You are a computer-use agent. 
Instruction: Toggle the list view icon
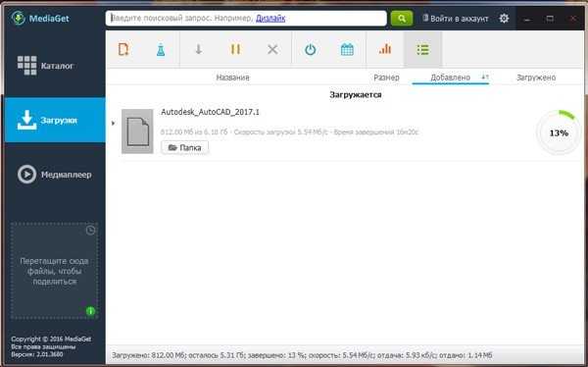click(422, 49)
